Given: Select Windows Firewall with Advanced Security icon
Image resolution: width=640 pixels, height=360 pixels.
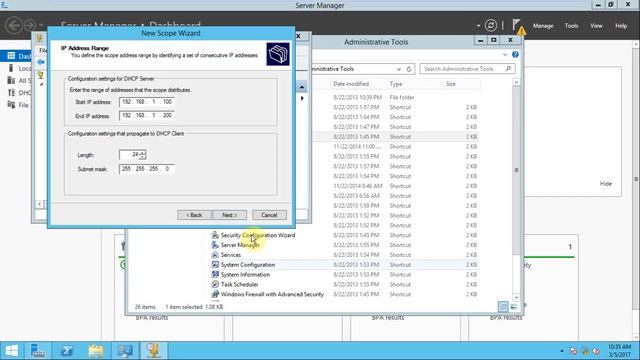Looking at the screenshot, I should click(215, 294).
